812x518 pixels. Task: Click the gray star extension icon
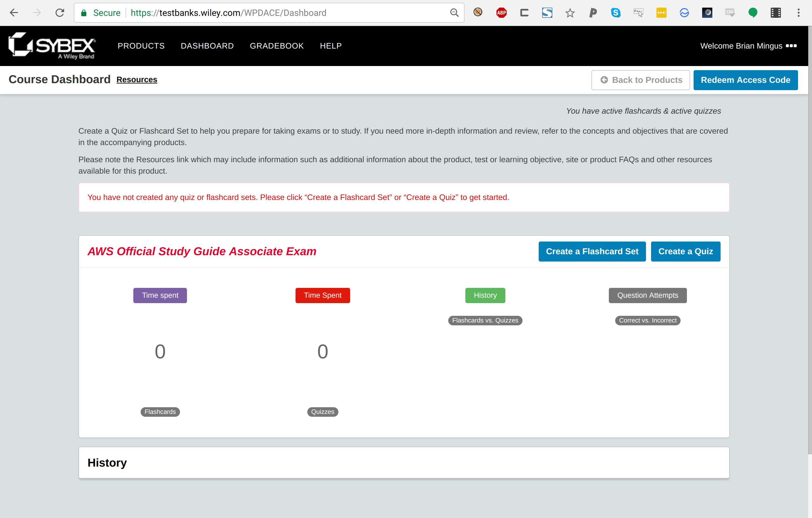tap(570, 13)
